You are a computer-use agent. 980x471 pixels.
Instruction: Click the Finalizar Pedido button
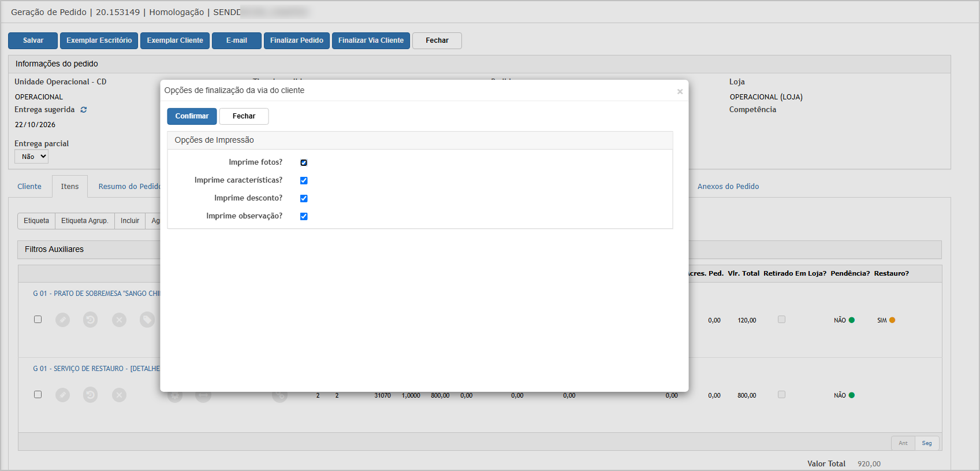(x=297, y=40)
